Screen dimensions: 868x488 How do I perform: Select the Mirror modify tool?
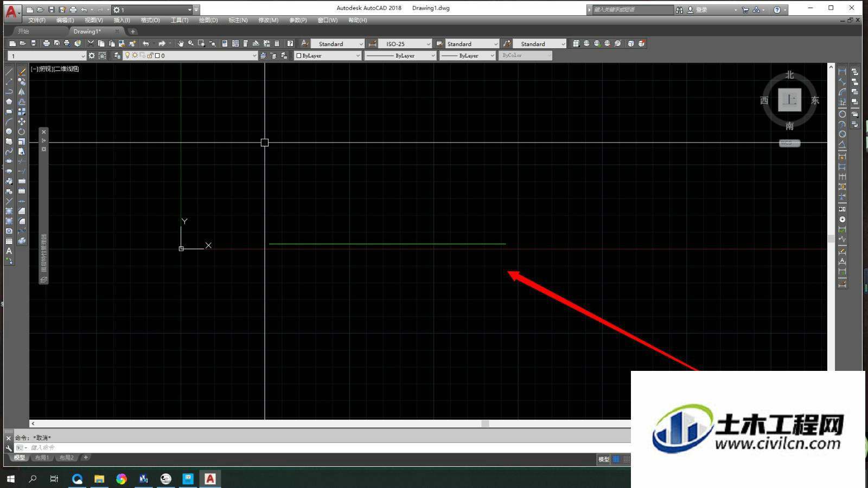[x=22, y=92]
